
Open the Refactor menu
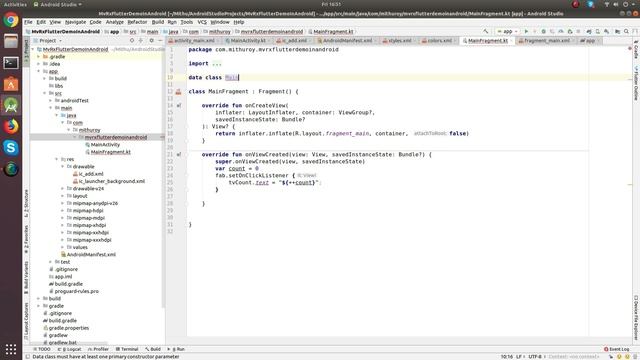[137, 22]
